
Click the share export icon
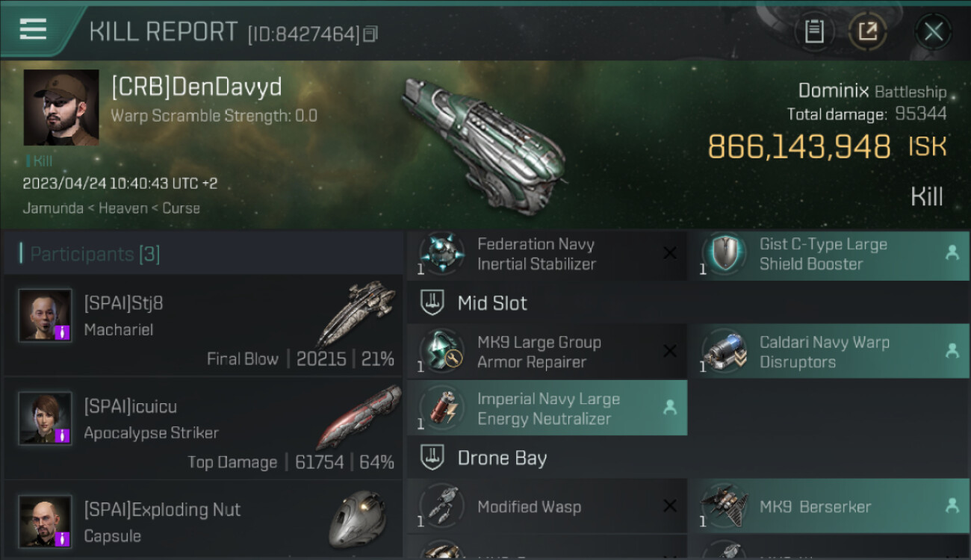click(867, 31)
